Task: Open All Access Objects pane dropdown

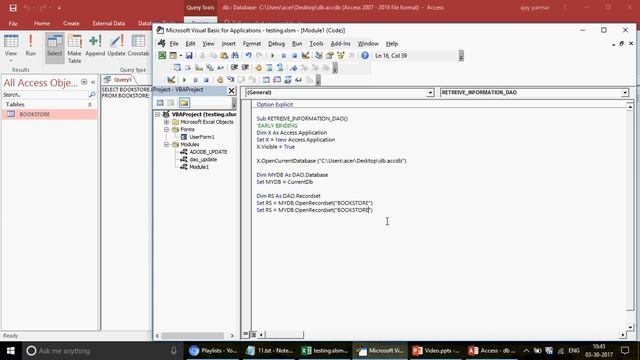Action: pos(84,82)
